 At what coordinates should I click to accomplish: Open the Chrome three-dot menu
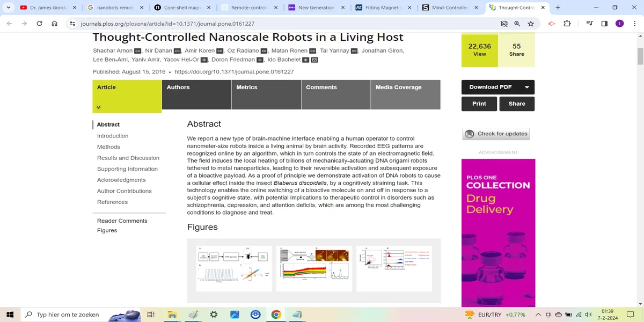tap(634, 24)
